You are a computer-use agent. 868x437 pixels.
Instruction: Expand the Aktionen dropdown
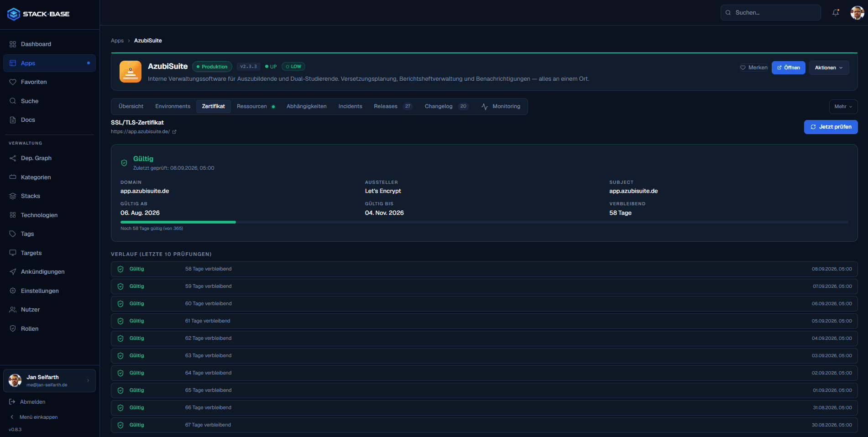[829, 68]
